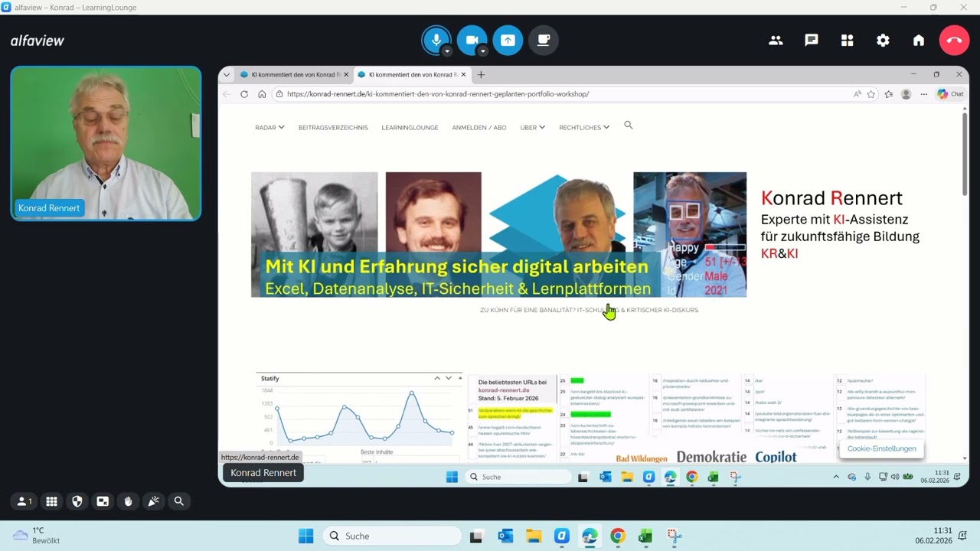The height and width of the screenshot is (551, 980).
Task: Expand the ÜBER menu
Action: [x=532, y=128]
